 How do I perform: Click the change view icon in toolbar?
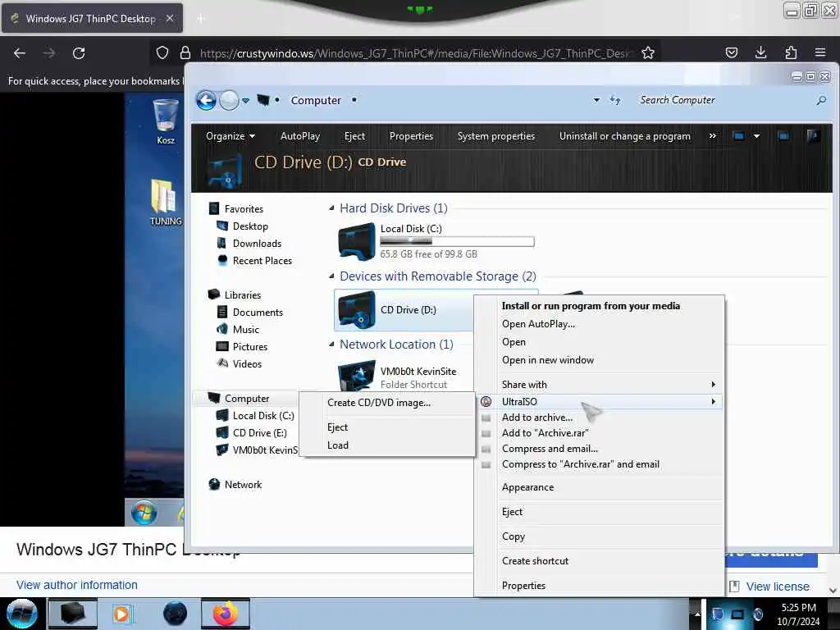(x=739, y=136)
